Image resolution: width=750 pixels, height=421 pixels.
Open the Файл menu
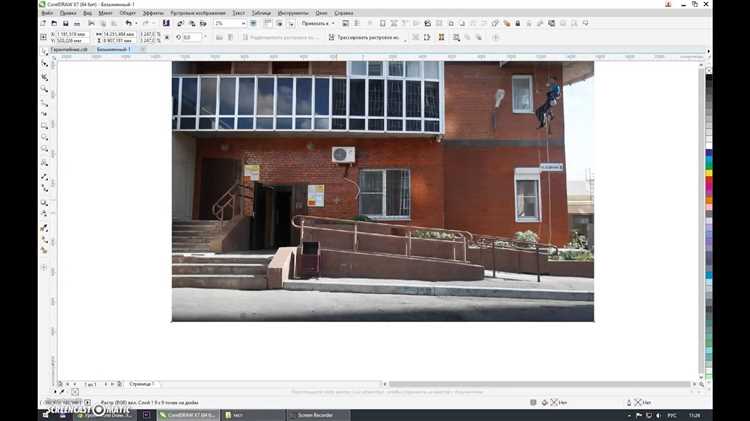tap(47, 13)
